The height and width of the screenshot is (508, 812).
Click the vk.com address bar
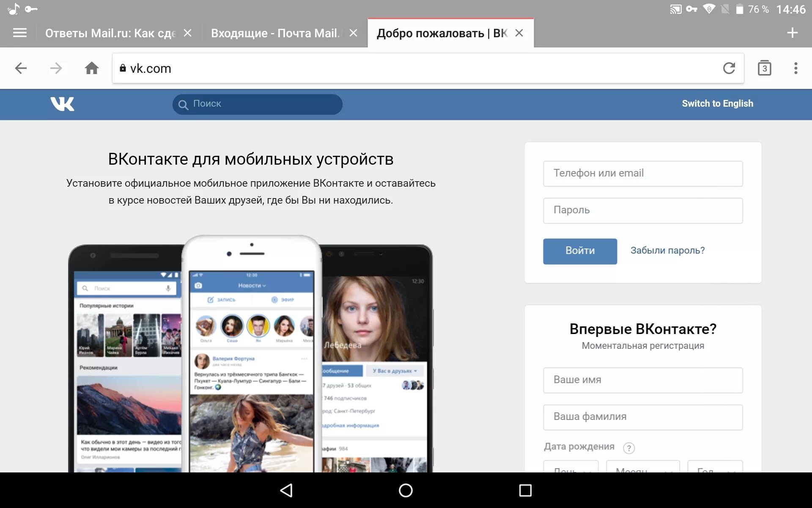click(x=428, y=68)
